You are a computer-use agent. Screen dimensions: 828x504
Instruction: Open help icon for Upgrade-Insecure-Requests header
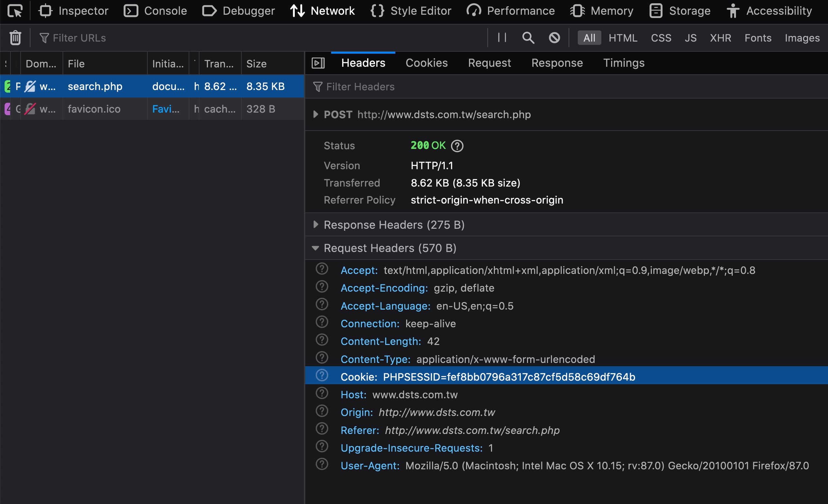coord(322,447)
